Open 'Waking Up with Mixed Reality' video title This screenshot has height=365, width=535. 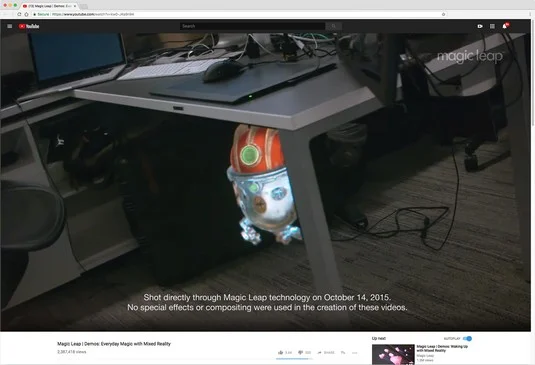(x=442, y=348)
